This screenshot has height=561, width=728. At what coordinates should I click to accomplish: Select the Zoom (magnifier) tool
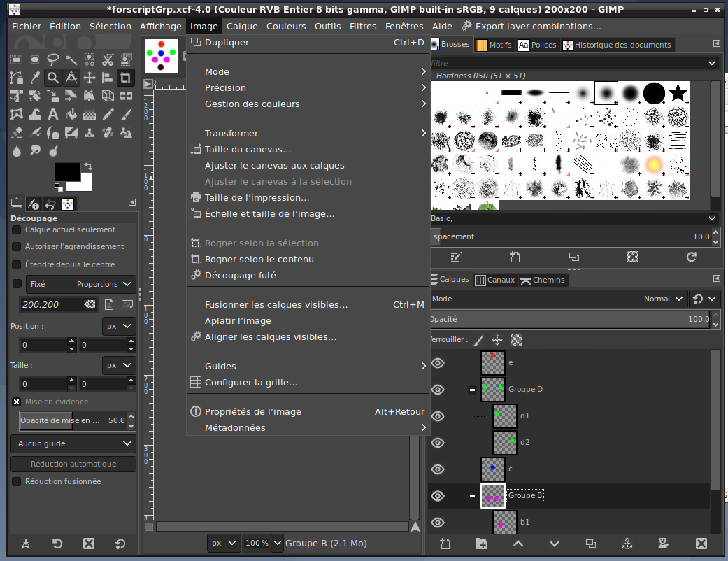pos(52,78)
